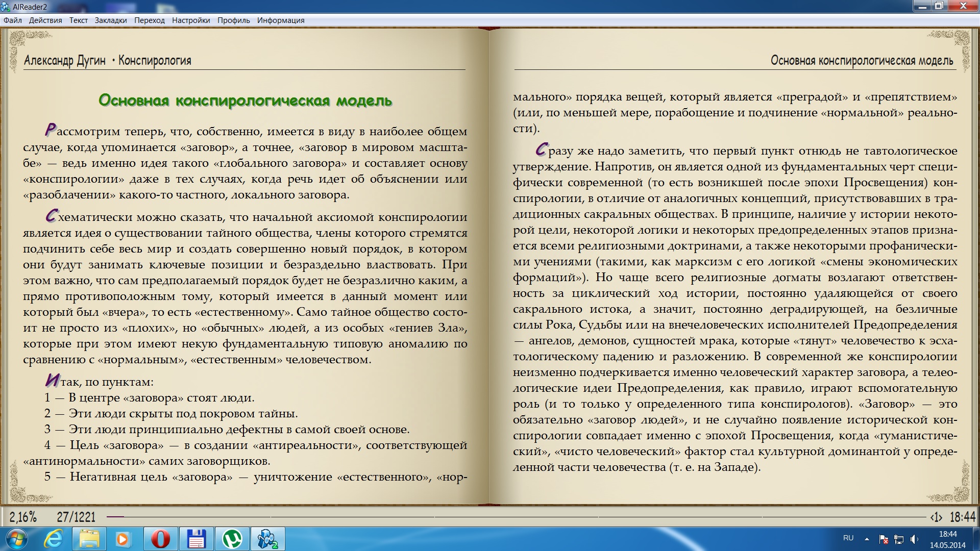Launch Internet Explorer from taskbar
The height and width of the screenshot is (551, 980).
coord(53,539)
